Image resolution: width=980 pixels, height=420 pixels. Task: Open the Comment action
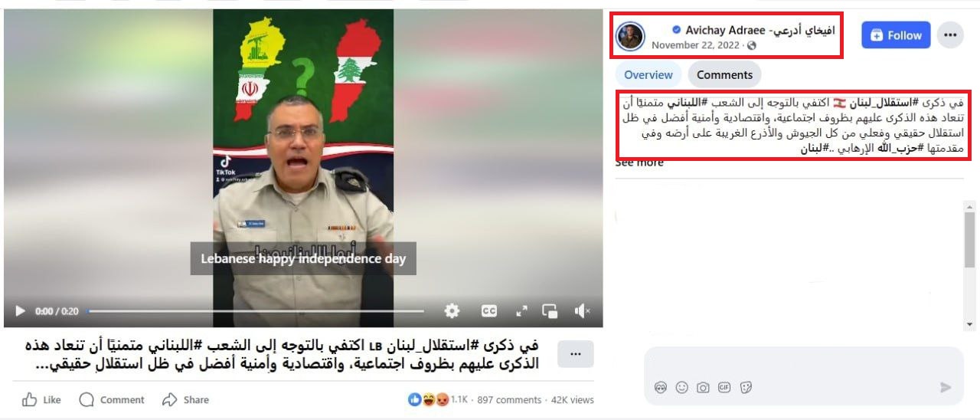coord(112,399)
